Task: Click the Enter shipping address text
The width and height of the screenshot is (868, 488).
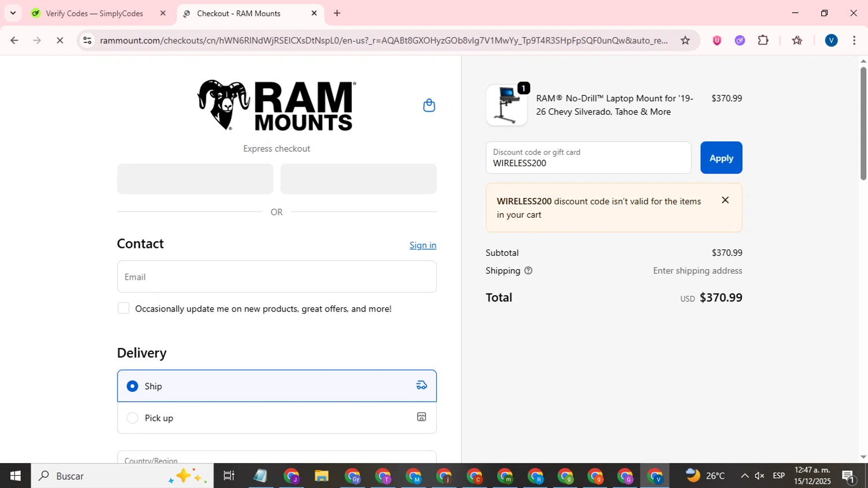Action: tap(697, 270)
